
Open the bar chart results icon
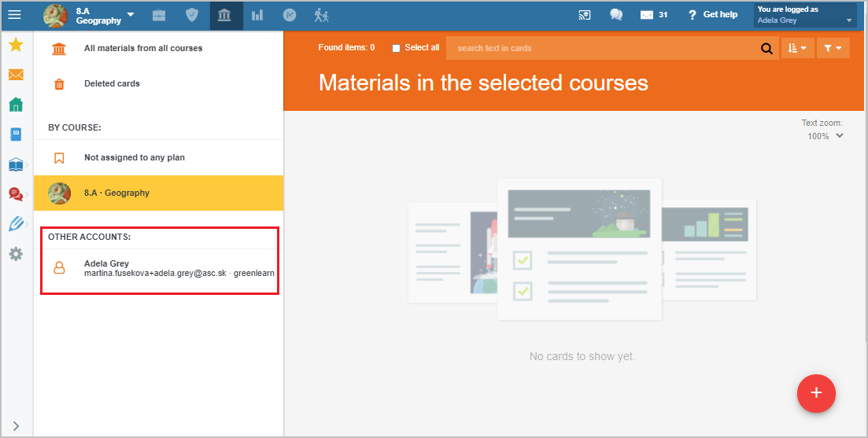coord(257,16)
